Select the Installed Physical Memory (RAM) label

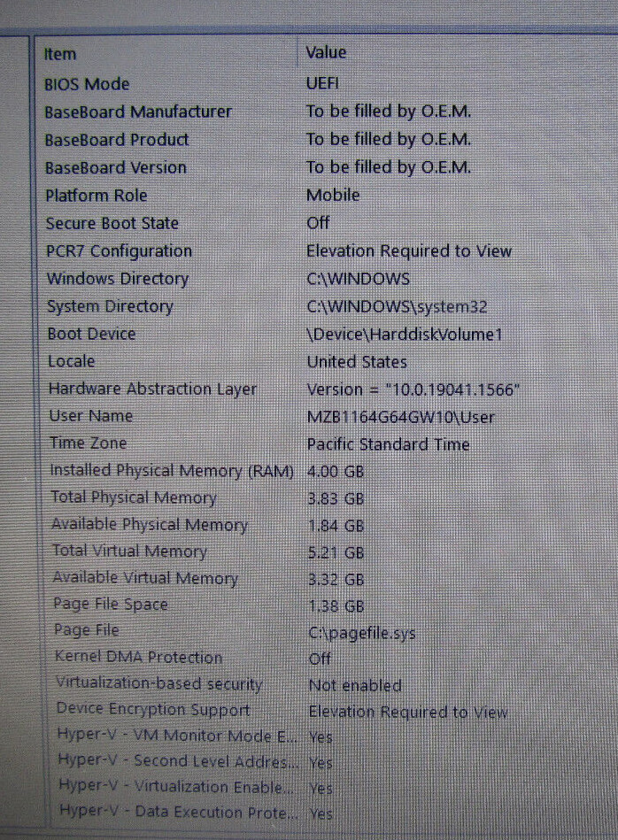click(172, 470)
